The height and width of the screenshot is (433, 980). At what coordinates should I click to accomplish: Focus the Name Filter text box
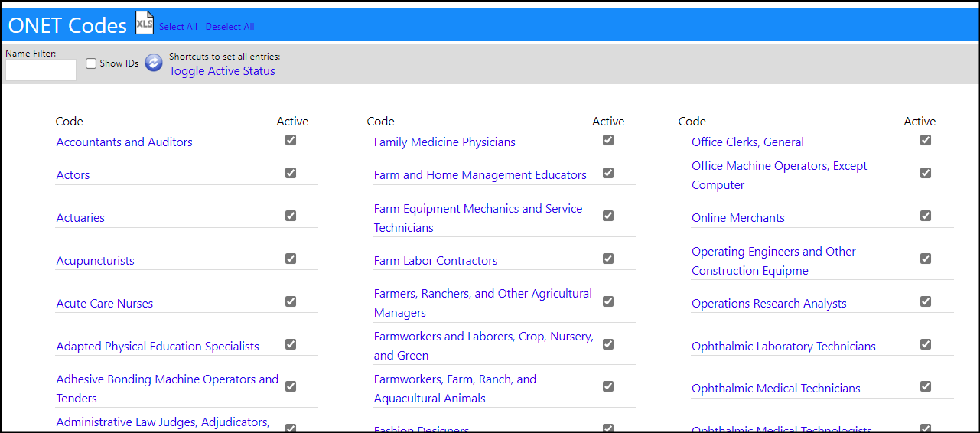point(41,70)
